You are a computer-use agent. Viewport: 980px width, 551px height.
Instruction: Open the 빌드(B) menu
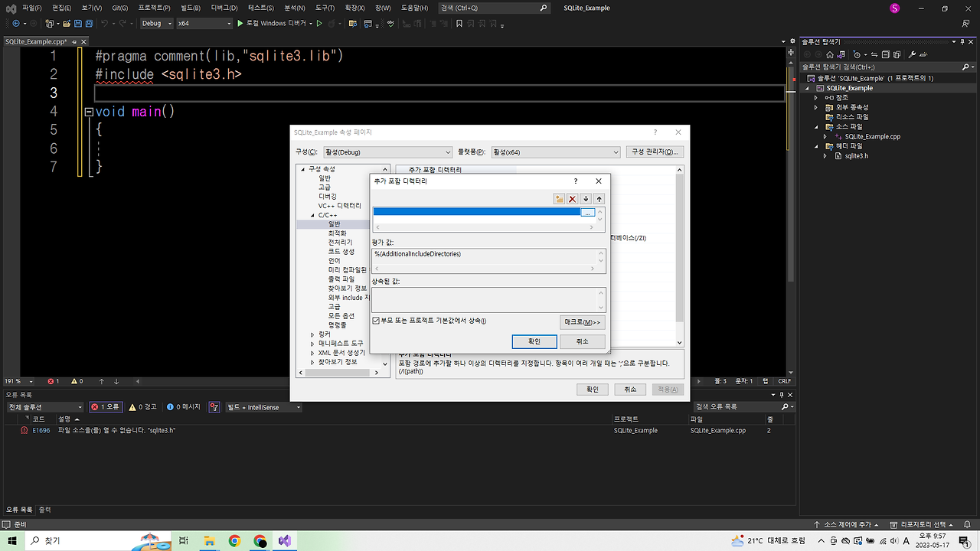190,8
